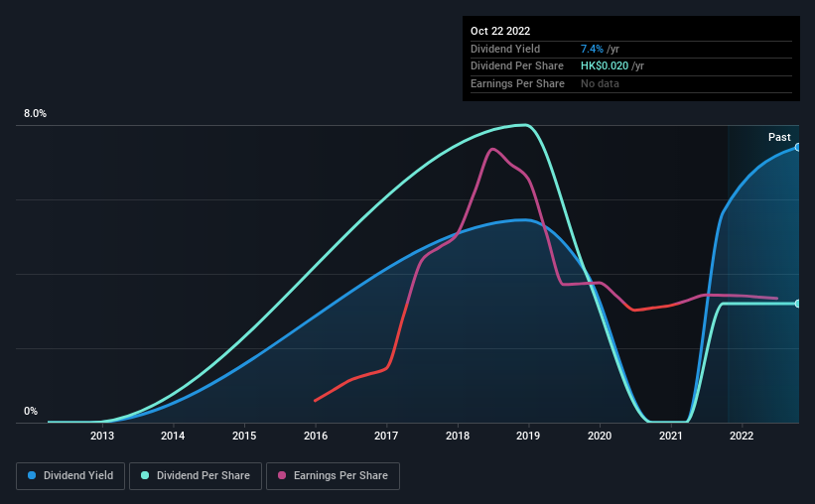Click the Oct 22 2022 tooltip date
The height and width of the screenshot is (504, 815).
click(500, 31)
